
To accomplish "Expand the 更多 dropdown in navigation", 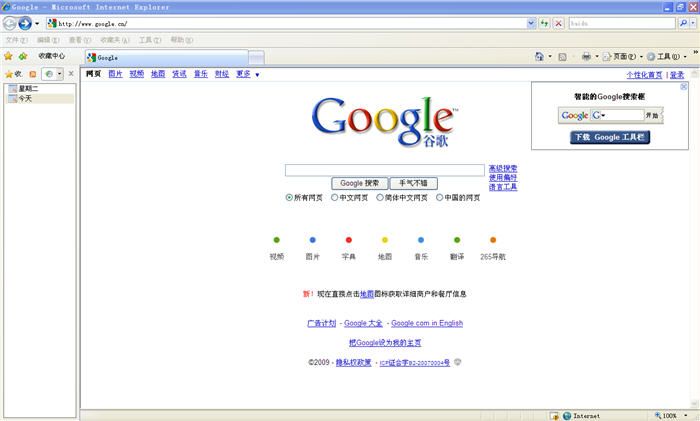I will click(x=248, y=74).
